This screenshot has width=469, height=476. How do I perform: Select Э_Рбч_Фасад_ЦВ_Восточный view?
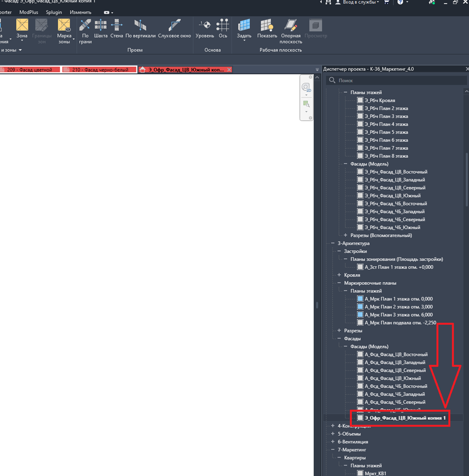click(396, 172)
